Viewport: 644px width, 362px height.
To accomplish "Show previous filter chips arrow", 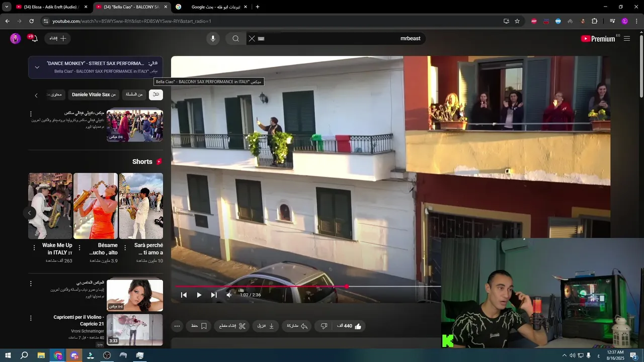I will coord(36,95).
